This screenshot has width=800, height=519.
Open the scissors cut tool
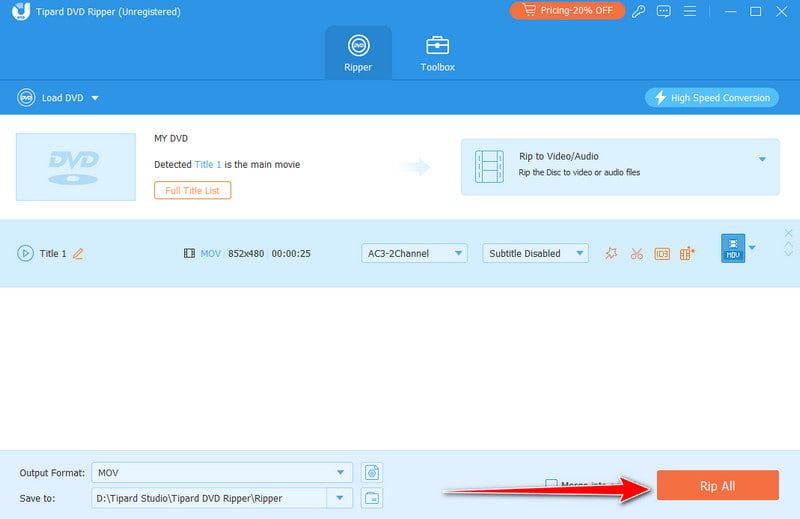636,254
